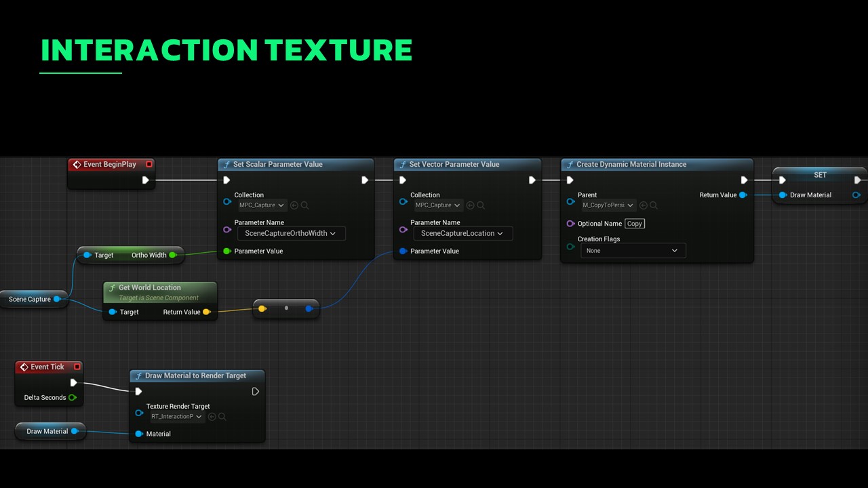Select the Draw Material to Render Target node title
The width and height of the screenshot is (868, 488).
195,375
